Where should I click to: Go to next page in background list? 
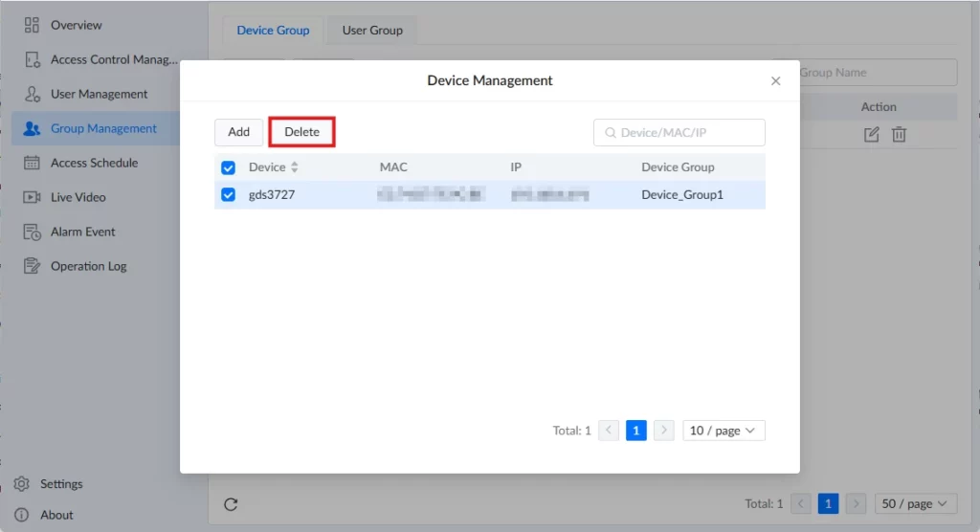856,503
